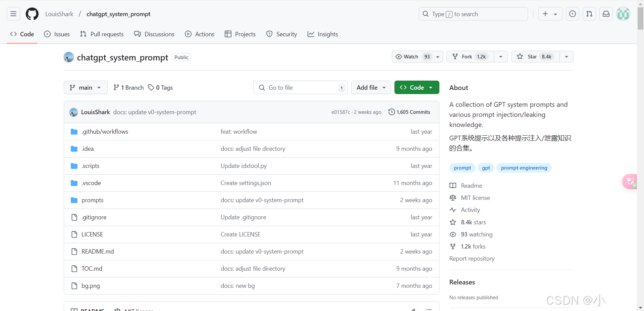Expand the star lists caret
The width and height of the screenshot is (644, 311).
click(x=567, y=57)
